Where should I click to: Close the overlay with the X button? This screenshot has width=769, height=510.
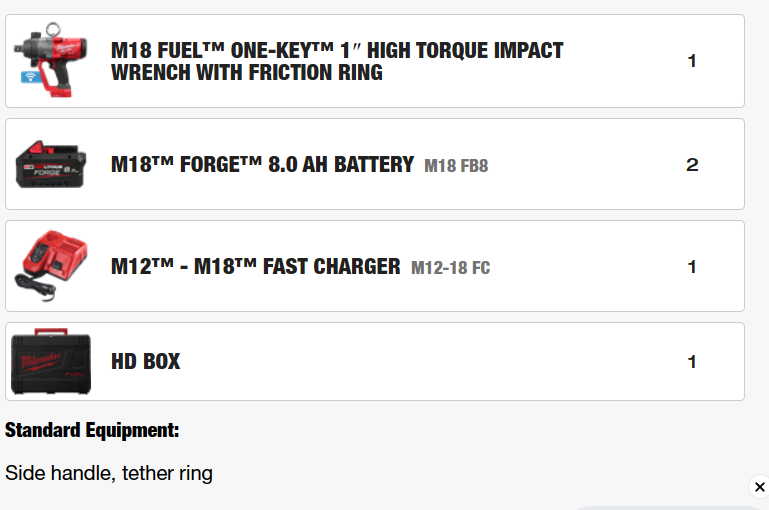pyautogui.click(x=759, y=487)
